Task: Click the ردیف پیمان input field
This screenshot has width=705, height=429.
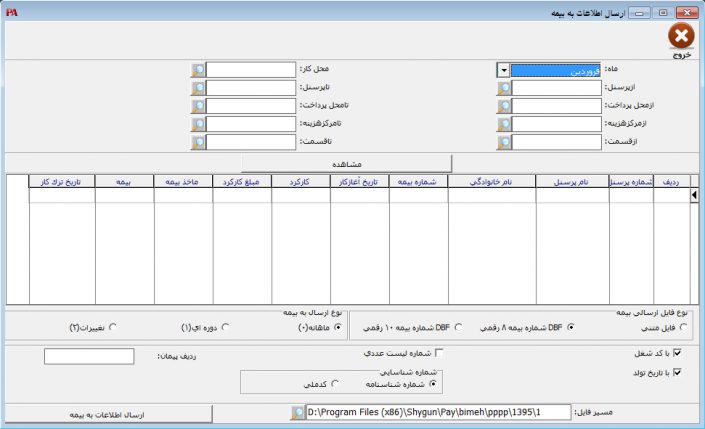Action: pos(89,356)
